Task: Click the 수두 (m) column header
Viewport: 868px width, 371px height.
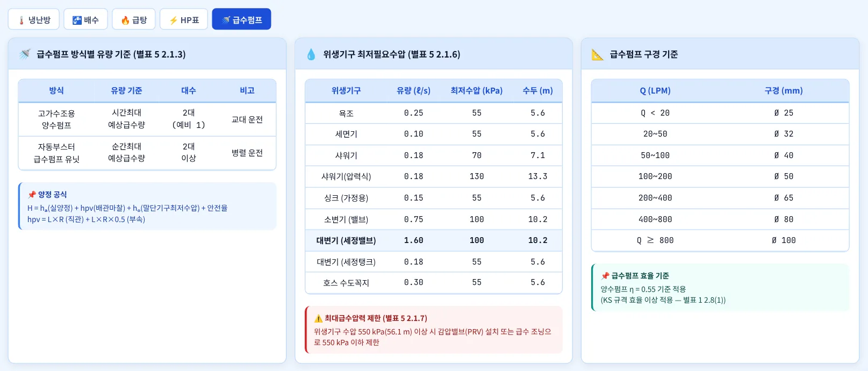Action: click(538, 91)
